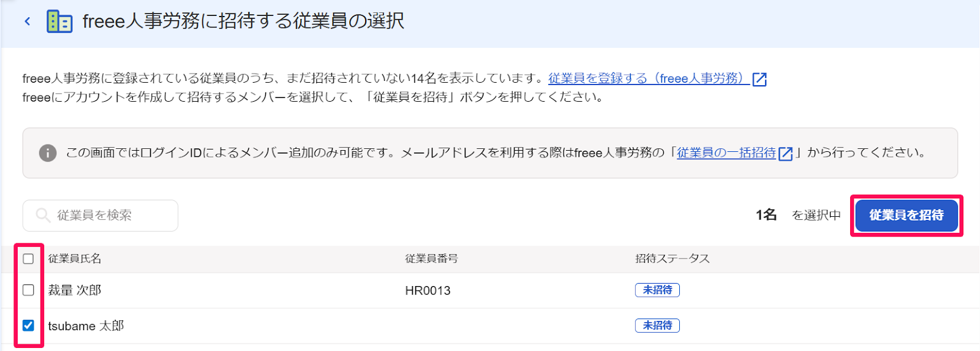This screenshot has width=980, height=351.
Task: Click the 招待ステータス column header
Action: [673, 259]
